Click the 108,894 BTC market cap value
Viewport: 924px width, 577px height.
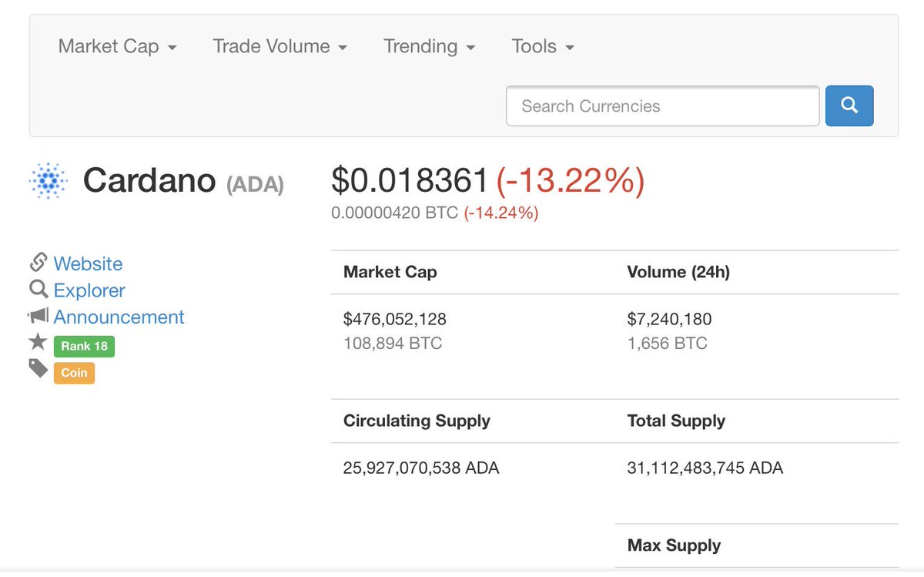click(x=393, y=343)
